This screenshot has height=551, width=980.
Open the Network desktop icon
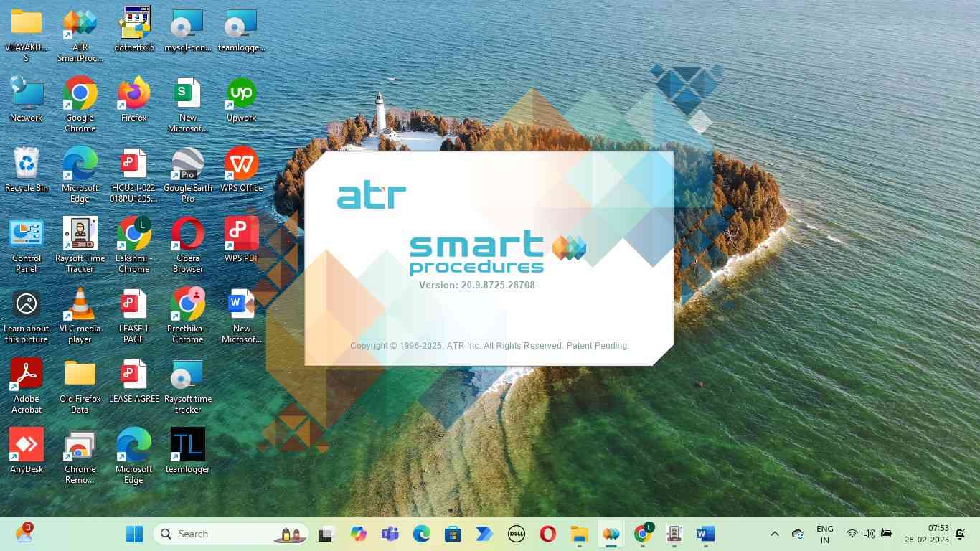[27, 100]
